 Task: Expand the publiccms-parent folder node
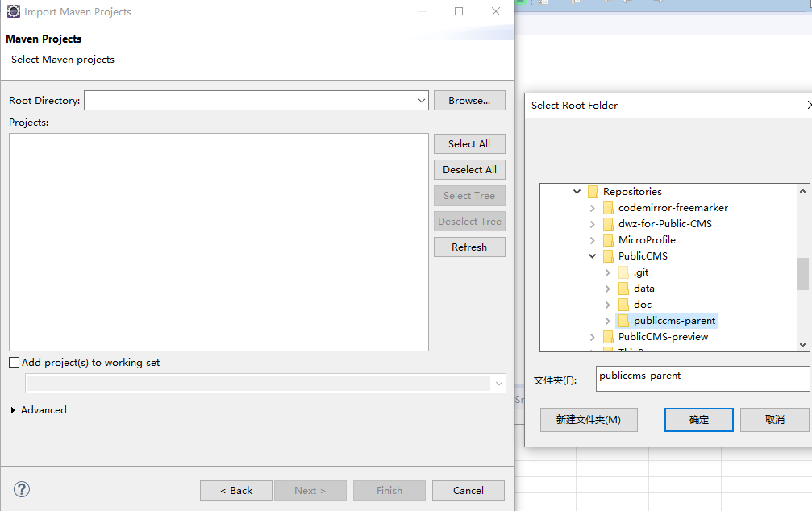pos(608,321)
